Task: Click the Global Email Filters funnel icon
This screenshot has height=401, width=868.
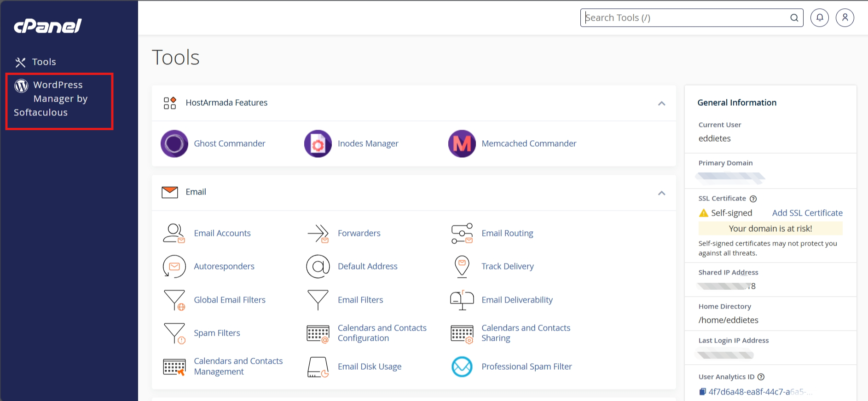Action: [174, 300]
